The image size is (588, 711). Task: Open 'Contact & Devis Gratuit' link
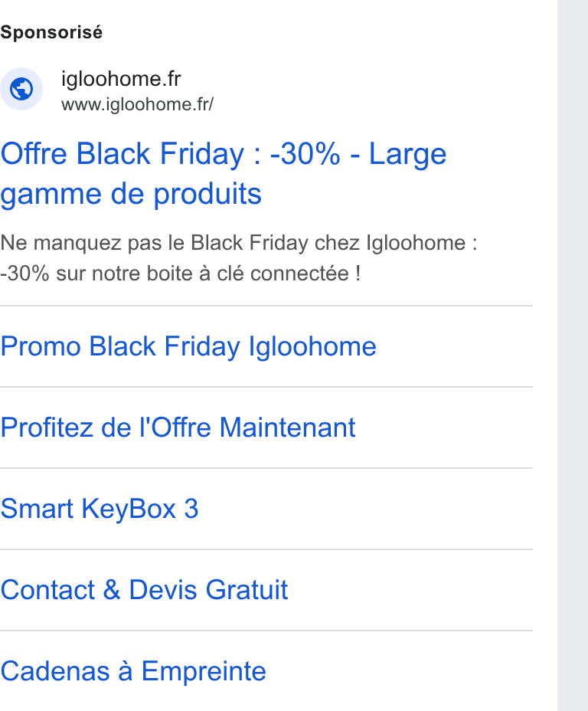click(x=144, y=590)
